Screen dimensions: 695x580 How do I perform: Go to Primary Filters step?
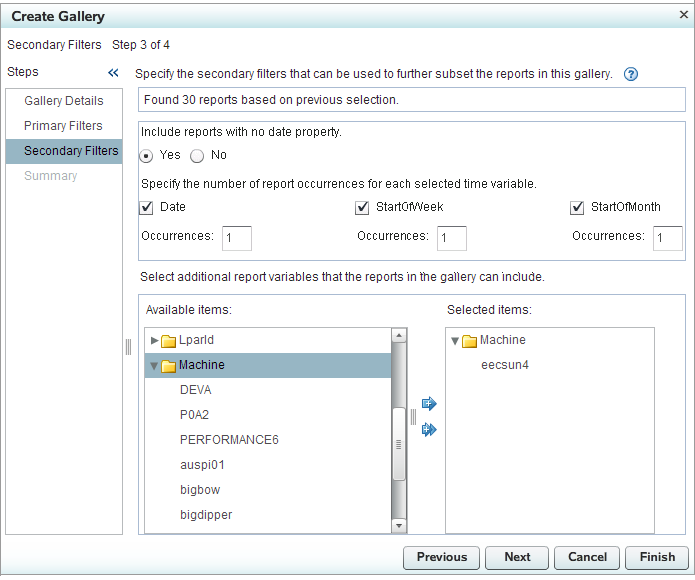(64, 126)
